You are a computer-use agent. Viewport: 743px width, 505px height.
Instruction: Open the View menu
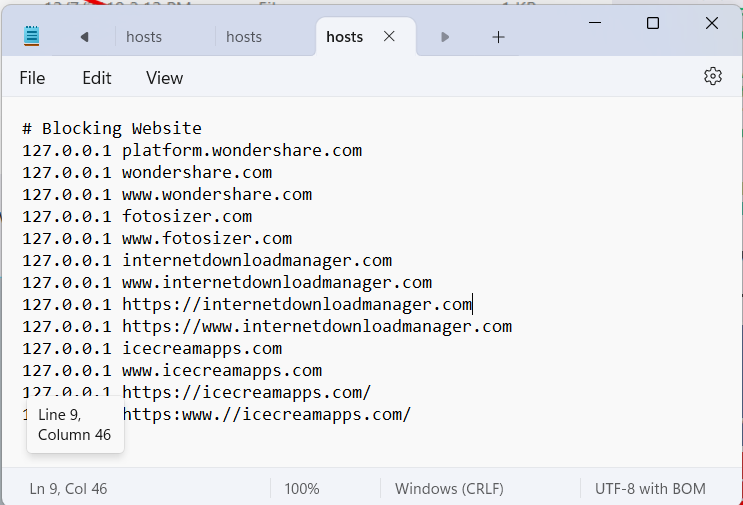pos(164,78)
